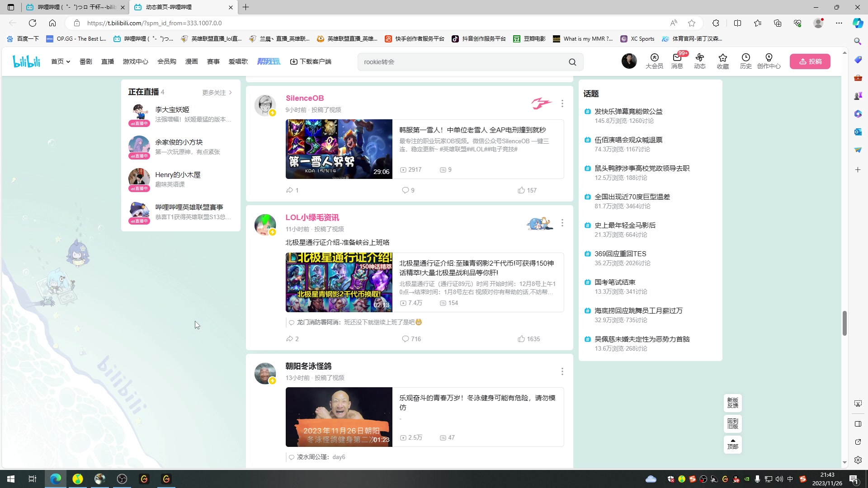Screen dimensions: 868x488
Task: Refresh the browser page
Action: pyautogui.click(x=33, y=23)
